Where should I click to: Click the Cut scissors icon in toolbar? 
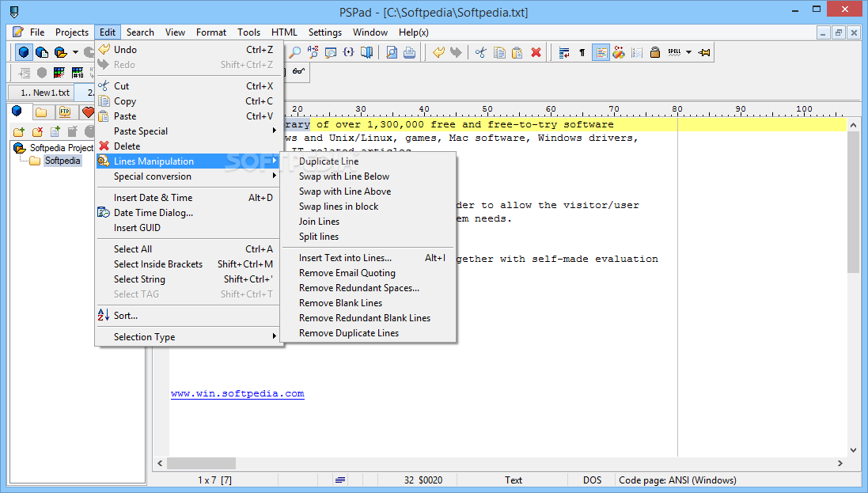coord(481,52)
